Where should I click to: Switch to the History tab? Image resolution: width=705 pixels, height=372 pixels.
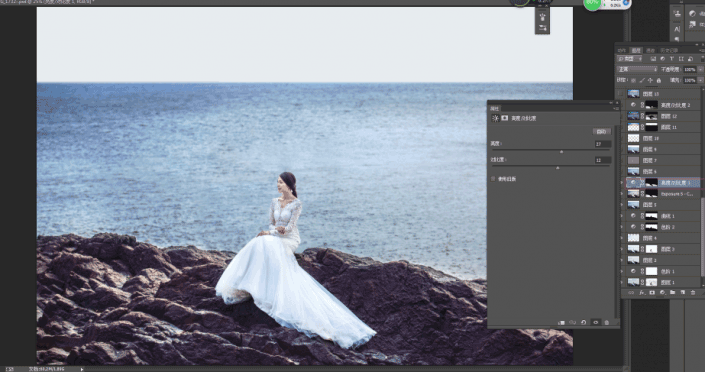[668, 50]
